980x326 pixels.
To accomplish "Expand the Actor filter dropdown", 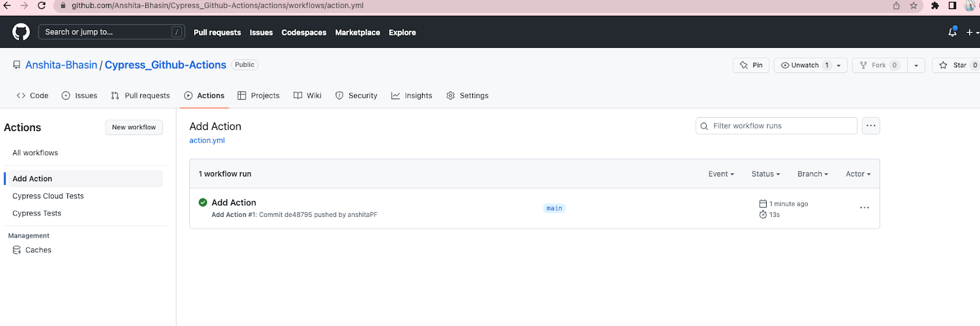I will (858, 174).
